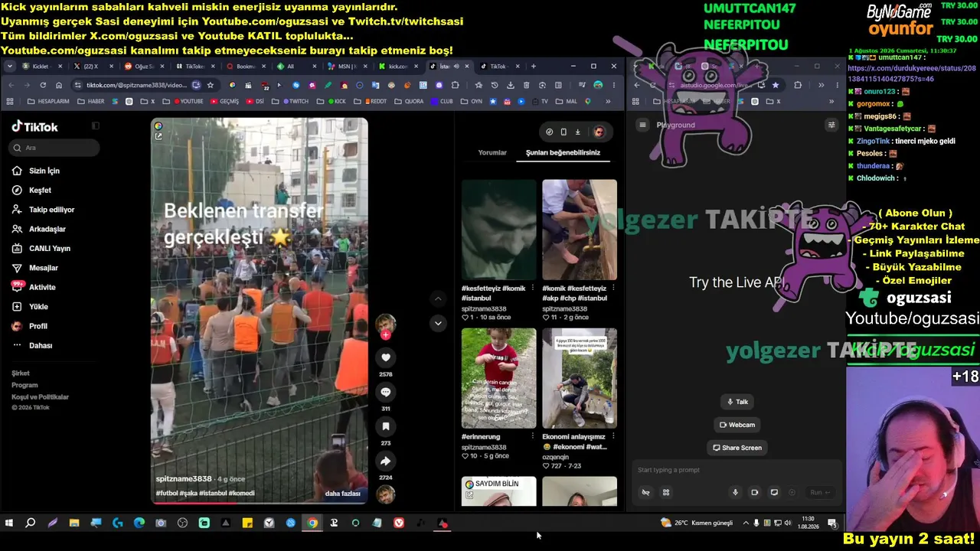Follow the creator via red plus badge
This screenshot has width=980, height=551.
pyautogui.click(x=386, y=334)
